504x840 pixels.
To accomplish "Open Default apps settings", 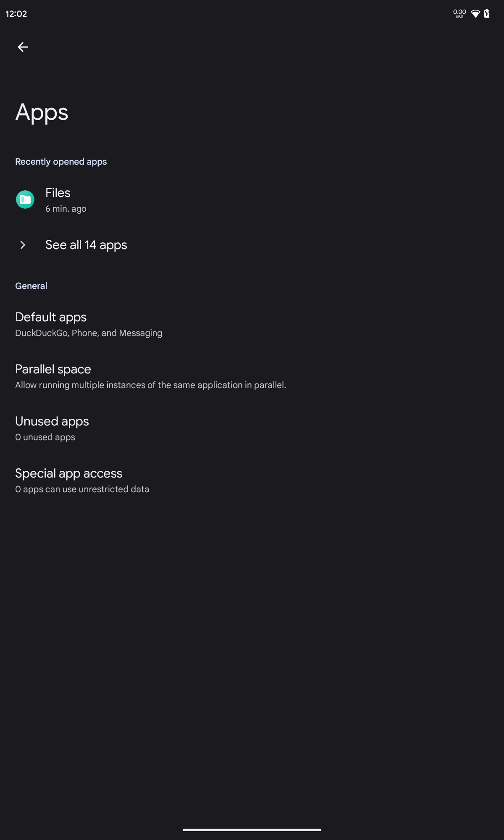I will click(51, 317).
